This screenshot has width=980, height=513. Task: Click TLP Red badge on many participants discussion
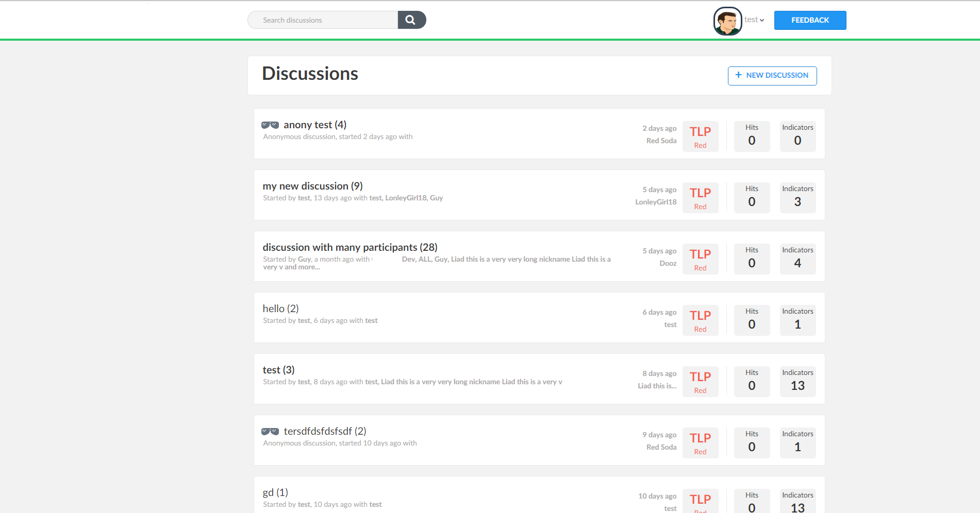pos(700,259)
